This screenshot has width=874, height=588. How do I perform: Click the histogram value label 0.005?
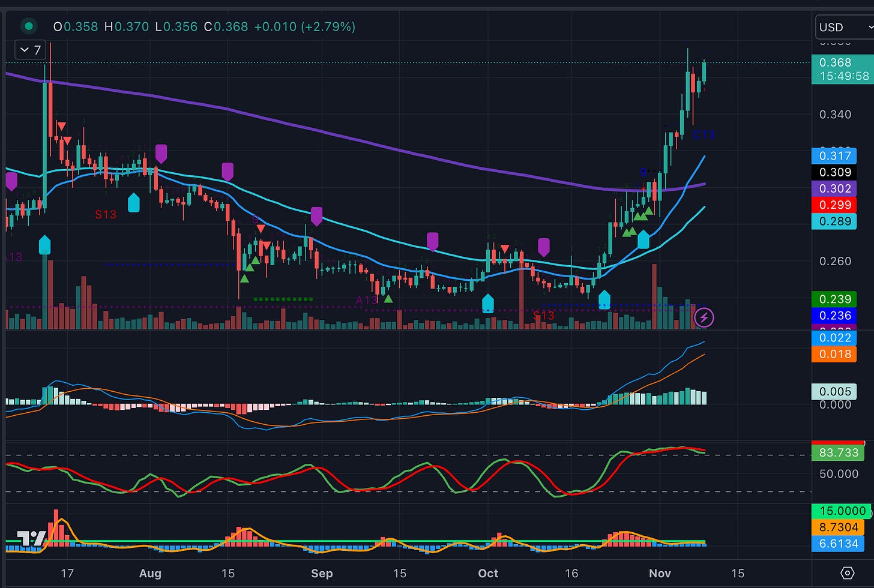pyautogui.click(x=834, y=391)
